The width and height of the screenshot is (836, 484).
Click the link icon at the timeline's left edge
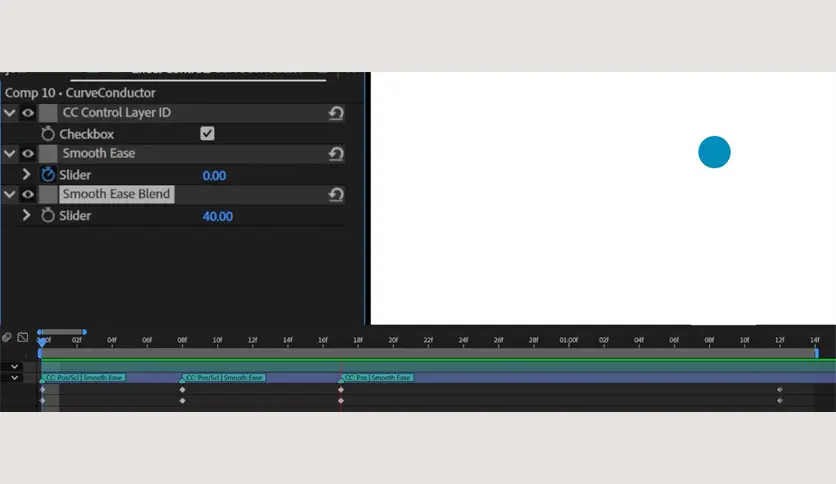[7, 337]
